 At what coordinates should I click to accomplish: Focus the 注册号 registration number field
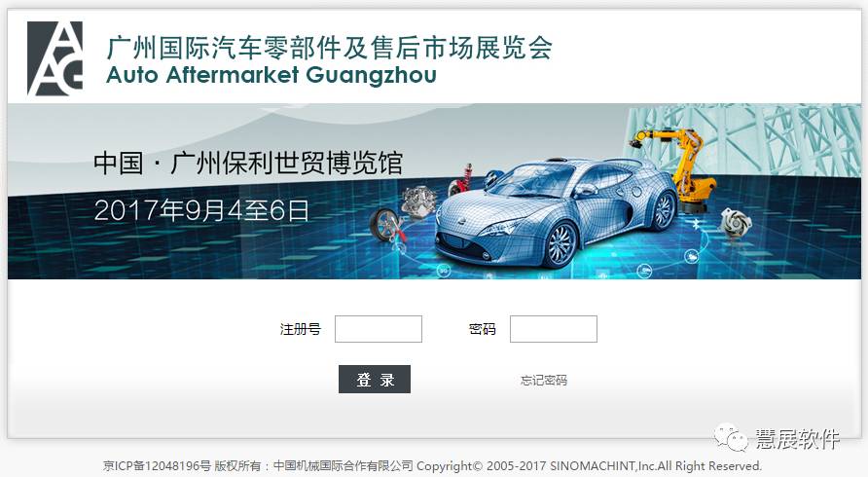pyautogui.click(x=379, y=329)
